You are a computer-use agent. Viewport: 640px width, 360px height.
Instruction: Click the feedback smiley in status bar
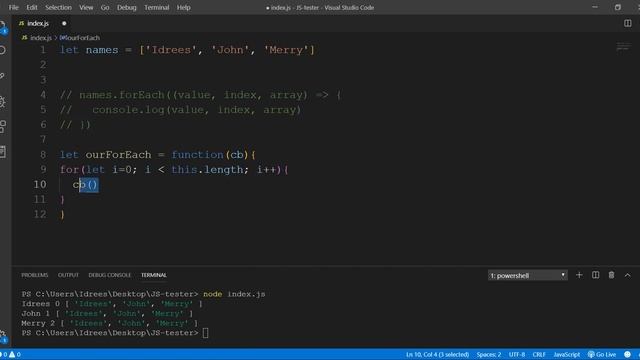coord(627,354)
